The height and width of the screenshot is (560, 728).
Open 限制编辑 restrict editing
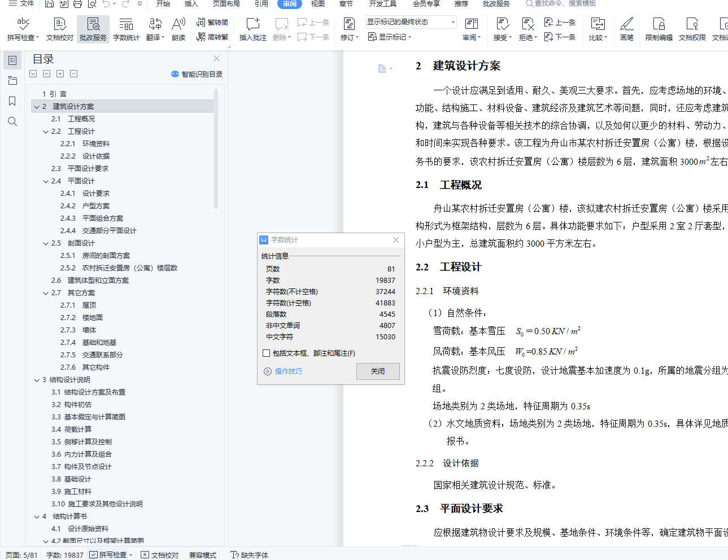click(x=659, y=29)
